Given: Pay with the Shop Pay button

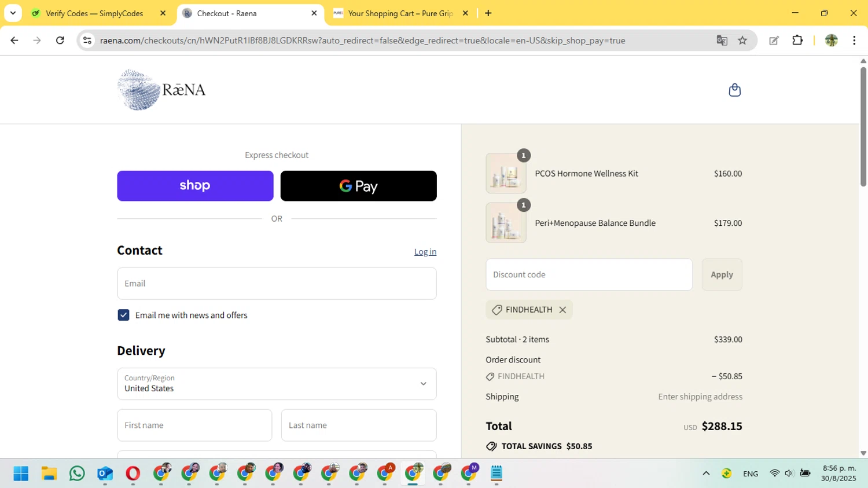Looking at the screenshot, I should coord(195,186).
